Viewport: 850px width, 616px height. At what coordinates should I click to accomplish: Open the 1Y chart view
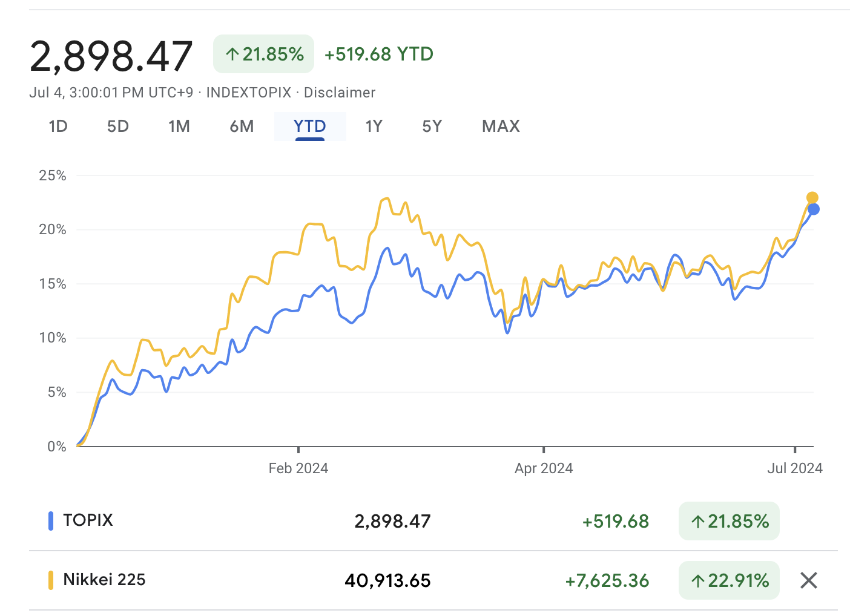tap(374, 126)
